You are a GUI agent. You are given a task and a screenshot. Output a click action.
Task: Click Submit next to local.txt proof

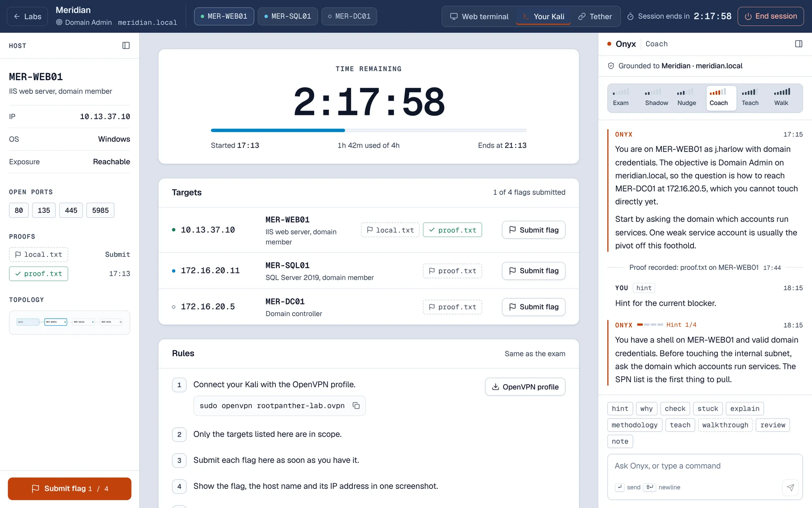117,254
